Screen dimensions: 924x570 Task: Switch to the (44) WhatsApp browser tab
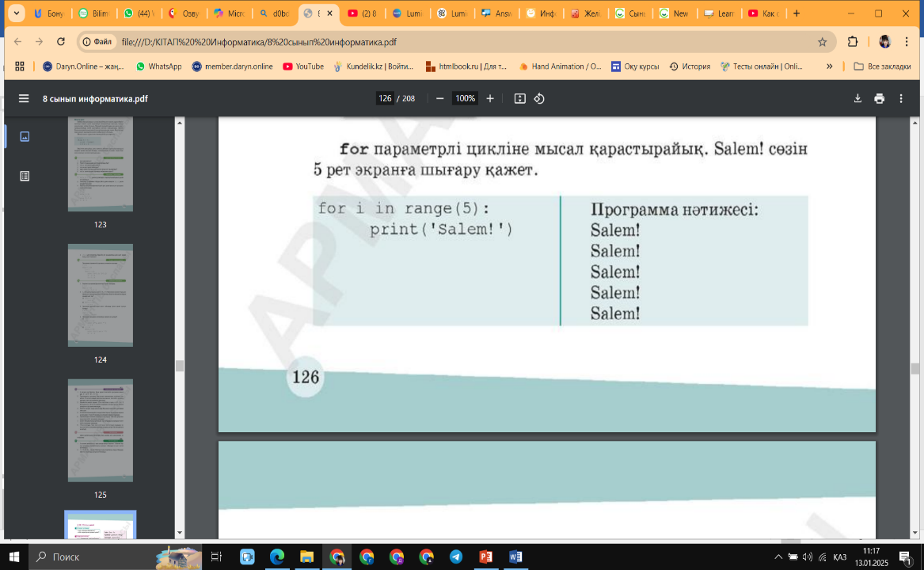coord(139,13)
